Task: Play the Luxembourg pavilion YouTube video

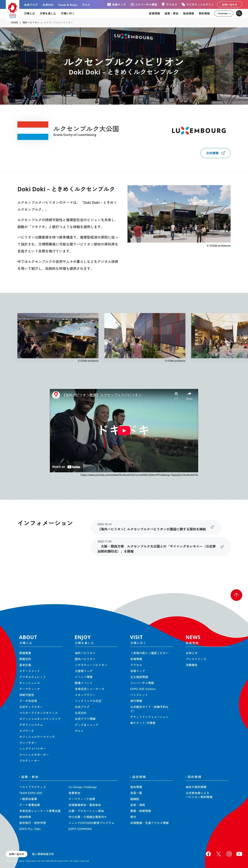Action: click(x=124, y=430)
